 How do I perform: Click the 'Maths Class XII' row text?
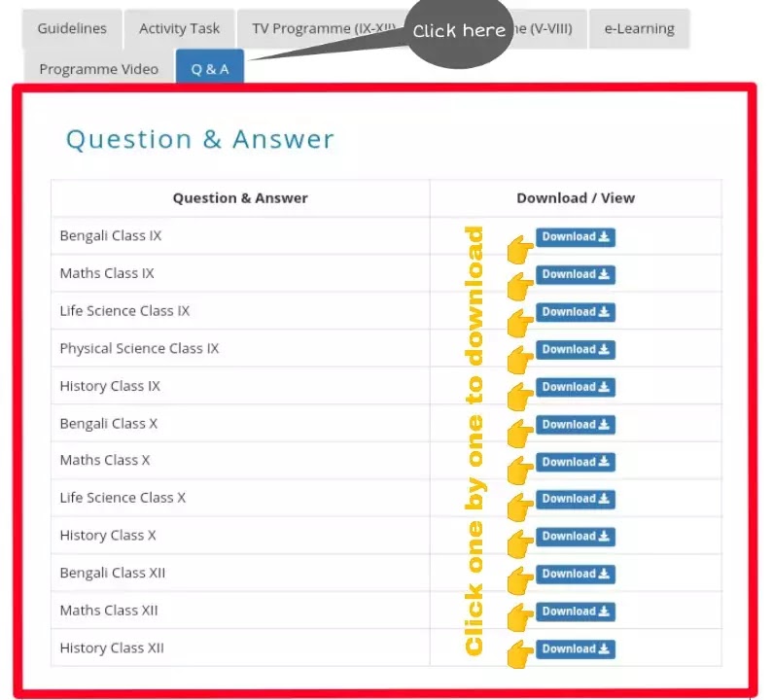point(109,611)
